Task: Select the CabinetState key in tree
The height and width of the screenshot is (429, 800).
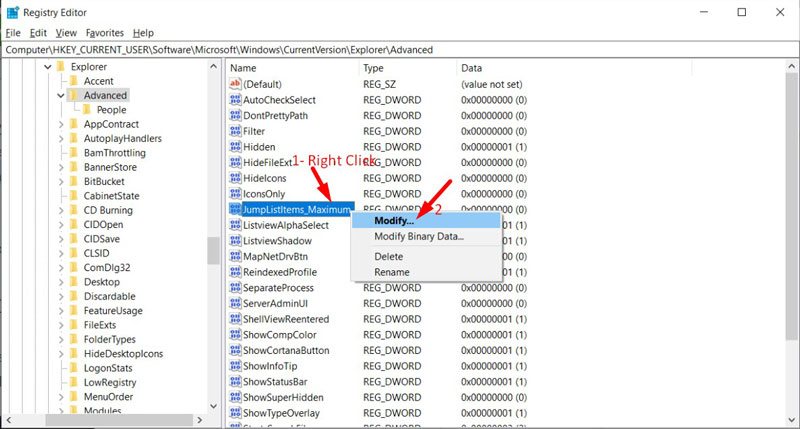Action: point(111,196)
